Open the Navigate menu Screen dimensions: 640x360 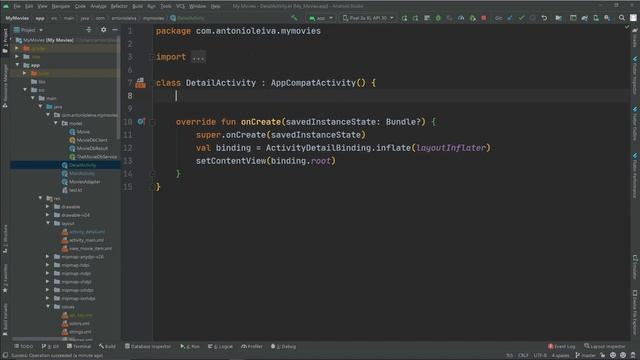click(60, 6)
